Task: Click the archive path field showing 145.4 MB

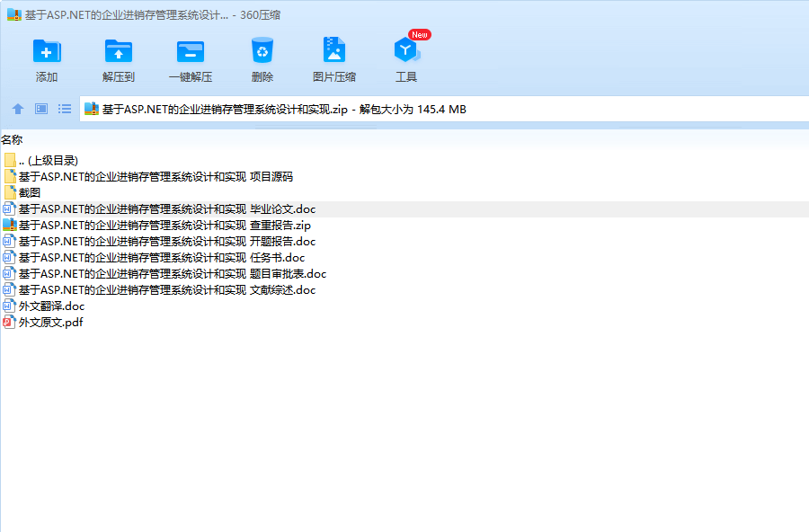Action: pos(444,109)
